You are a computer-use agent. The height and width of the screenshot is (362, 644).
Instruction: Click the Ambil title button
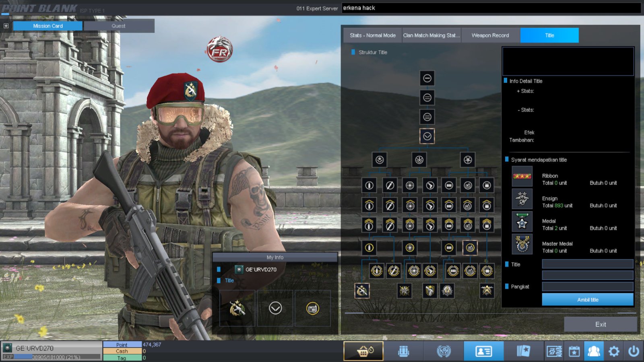588,300
